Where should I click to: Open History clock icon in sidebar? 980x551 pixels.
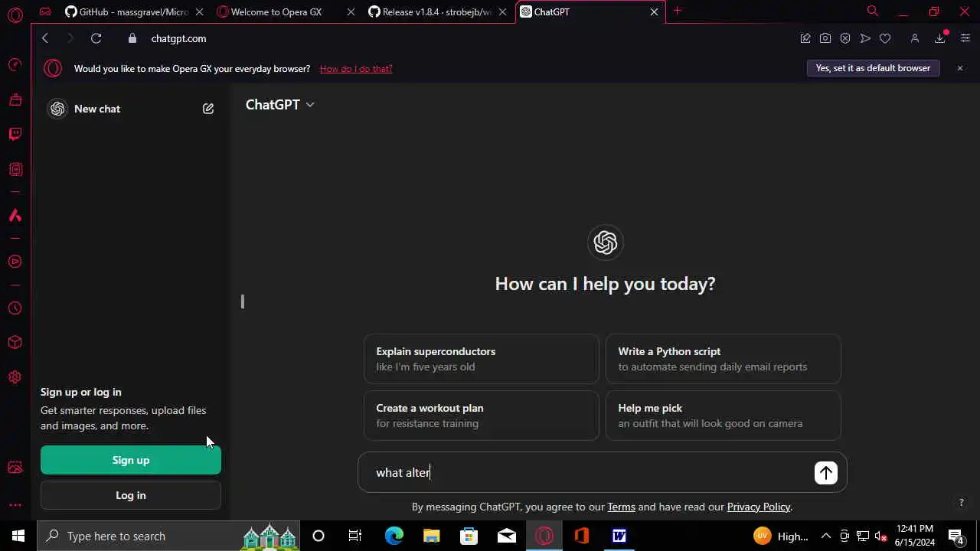coord(15,308)
